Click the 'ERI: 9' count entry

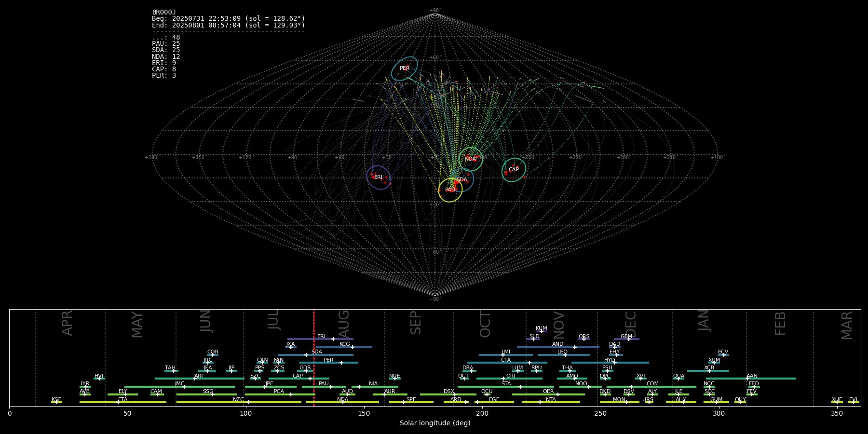164,63
